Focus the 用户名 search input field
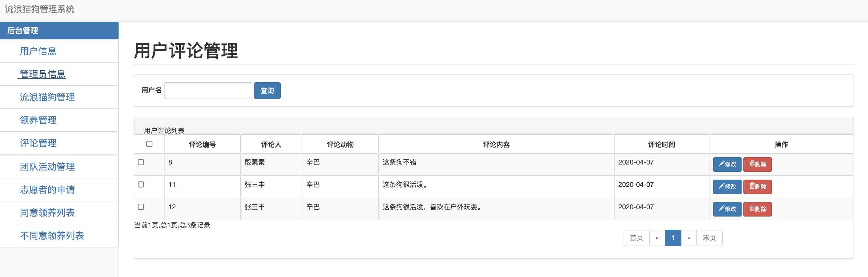The width and height of the screenshot is (868, 277). [208, 91]
